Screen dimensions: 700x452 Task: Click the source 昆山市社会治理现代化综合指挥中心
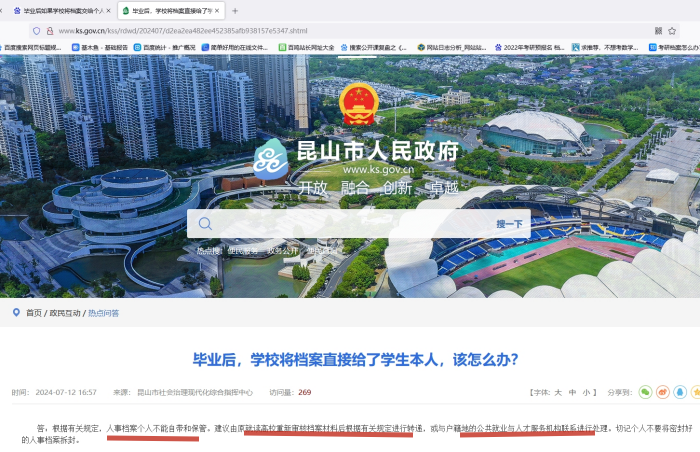tap(195, 392)
